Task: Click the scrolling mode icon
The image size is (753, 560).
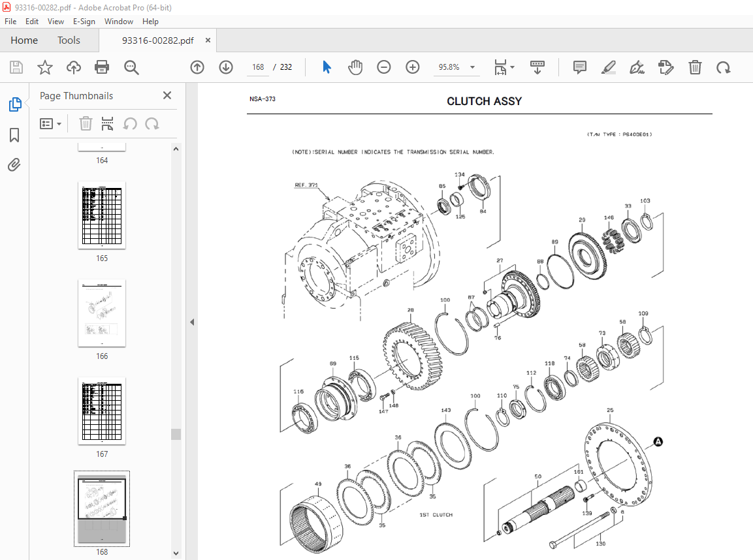Action: (537, 67)
